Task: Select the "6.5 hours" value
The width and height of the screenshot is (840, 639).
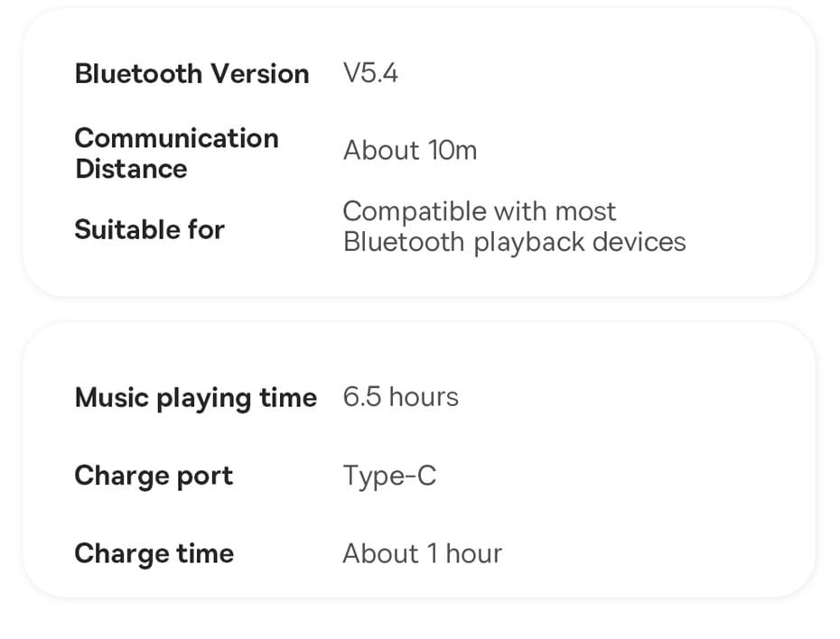Action: [x=400, y=396]
